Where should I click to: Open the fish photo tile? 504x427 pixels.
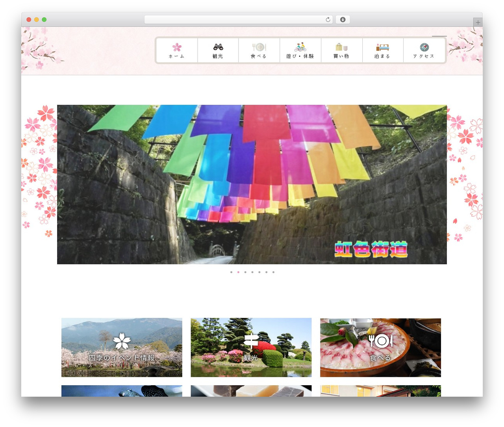(x=122, y=391)
